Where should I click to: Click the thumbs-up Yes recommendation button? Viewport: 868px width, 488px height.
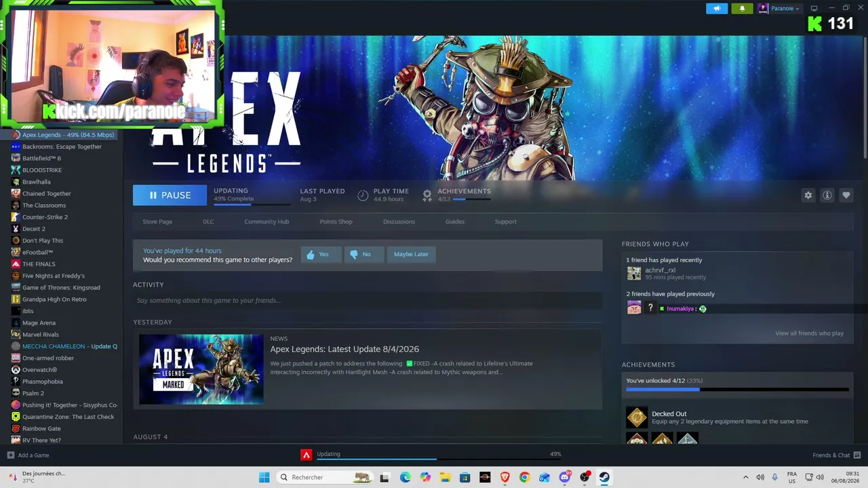click(321, 254)
